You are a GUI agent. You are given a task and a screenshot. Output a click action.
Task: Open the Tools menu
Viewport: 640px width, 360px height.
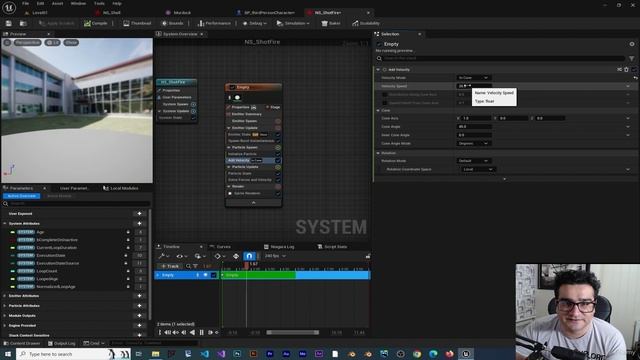point(99,3)
